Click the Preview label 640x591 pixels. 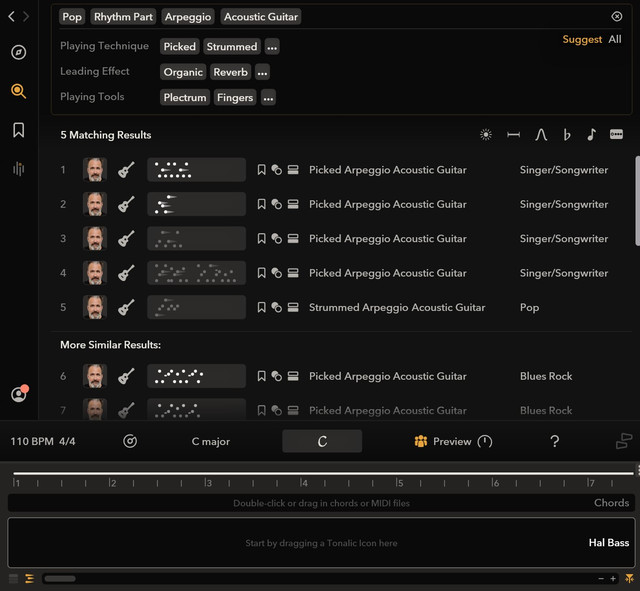tap(452, 441)
